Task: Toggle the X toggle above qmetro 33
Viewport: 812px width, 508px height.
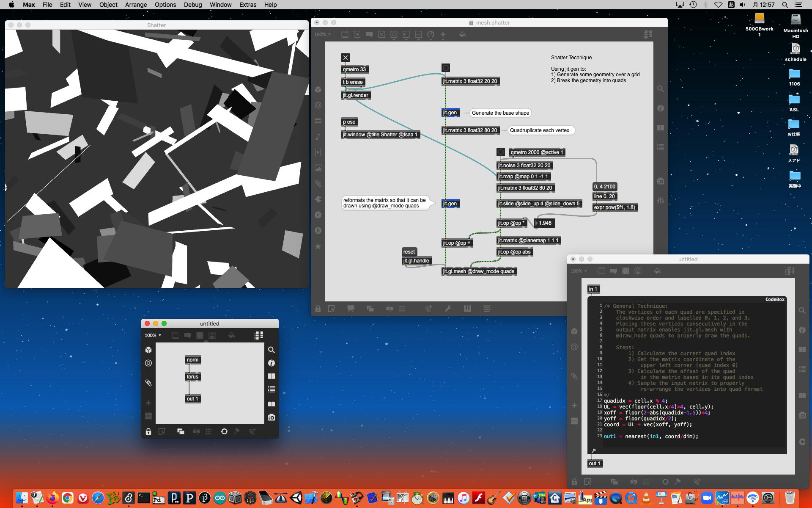Action: pos(346,58)
